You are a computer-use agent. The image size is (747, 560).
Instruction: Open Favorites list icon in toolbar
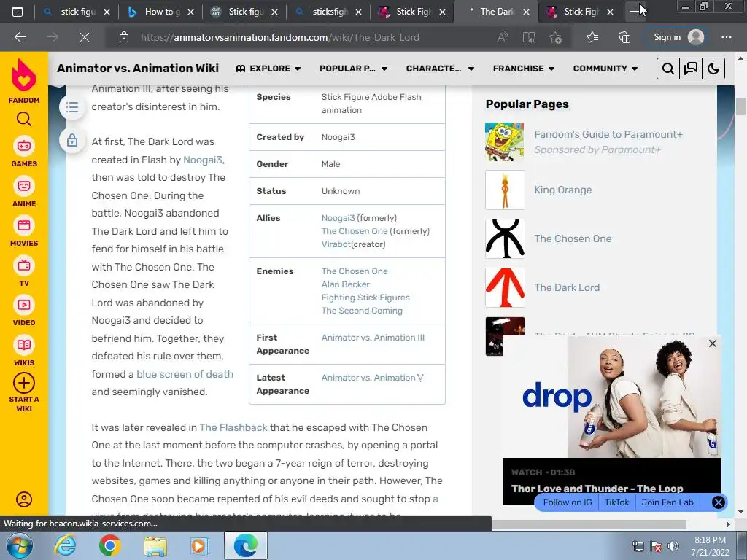[x=592, y=37]
